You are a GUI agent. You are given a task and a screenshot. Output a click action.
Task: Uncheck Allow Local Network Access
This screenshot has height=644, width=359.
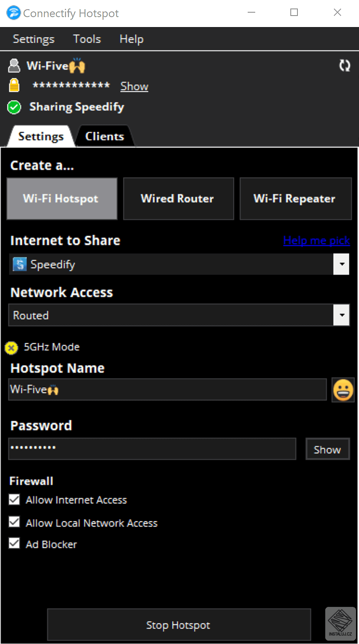(x=14, y=522)
